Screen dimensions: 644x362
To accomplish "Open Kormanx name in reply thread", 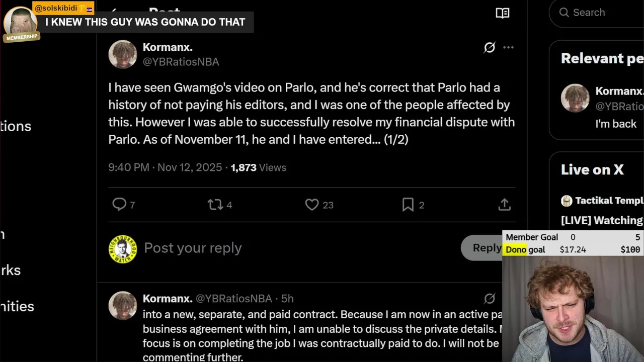I will pyautogui.click(x=167, y=299).
